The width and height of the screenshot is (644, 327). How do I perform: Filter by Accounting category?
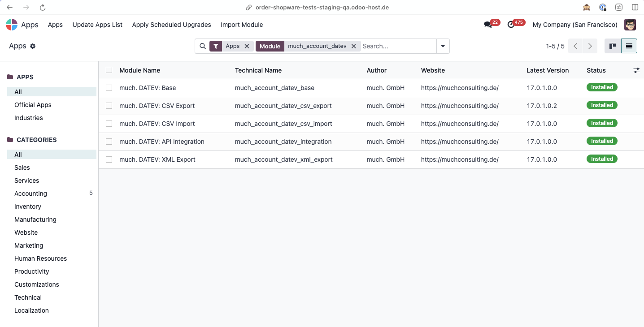pyautogui.click(x=52, y=194)
